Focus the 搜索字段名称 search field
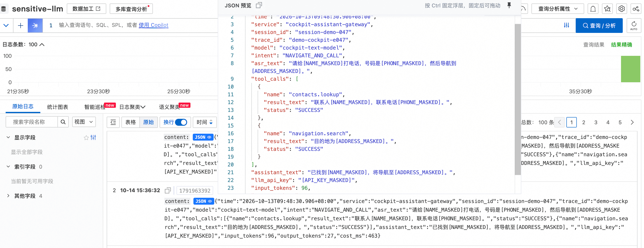 point(32,122)
